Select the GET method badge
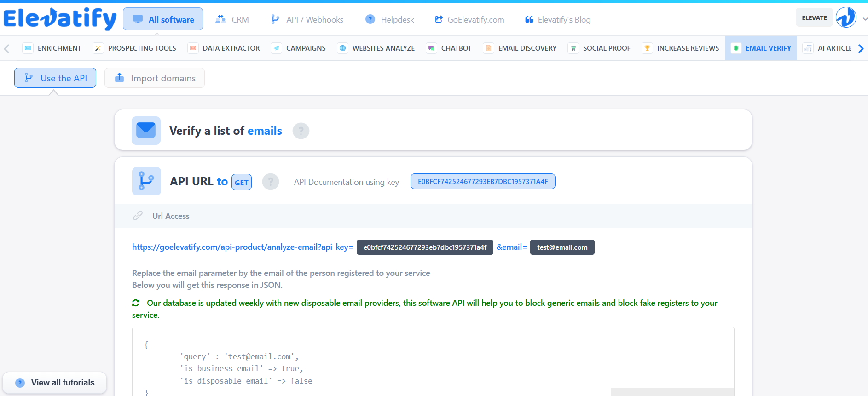The width and height of the screenshot is (868, 396). (241, 182)
